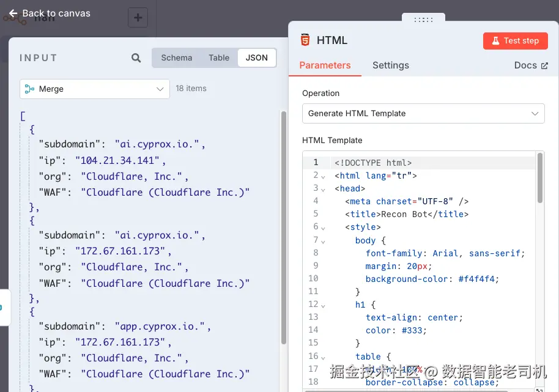The image size is (559, 392).
Task: Click the plus add node button
Action: click(x=138, y=18)
